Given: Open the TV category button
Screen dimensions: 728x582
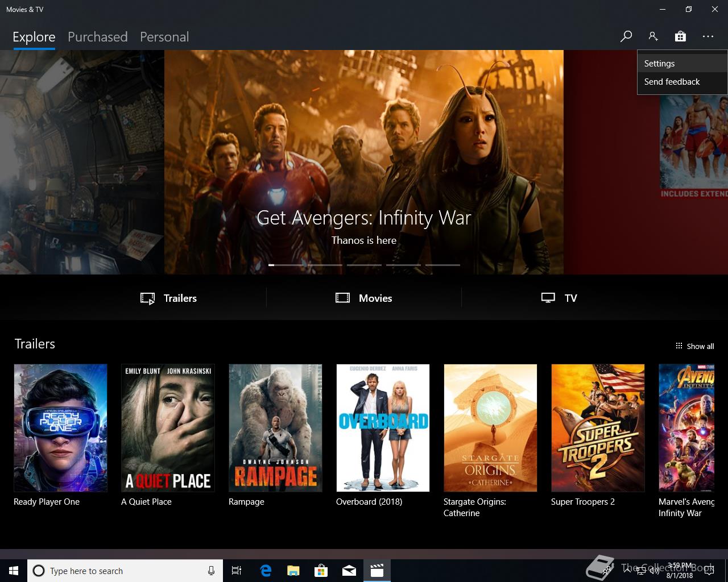Looking at the screenshot, I should [x=559, y=298].
